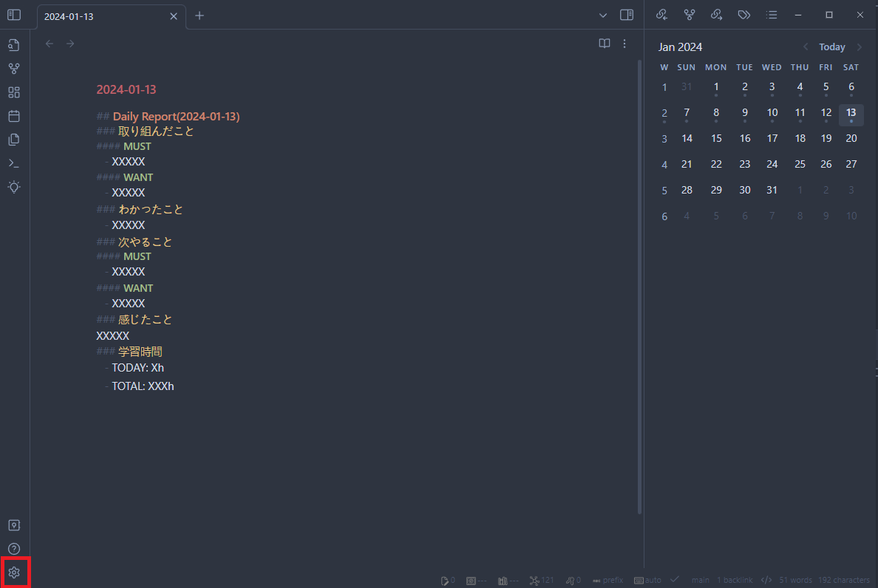Open another vault via vault icon
Viewport: 878px width, 588px height.
point(14,525)
